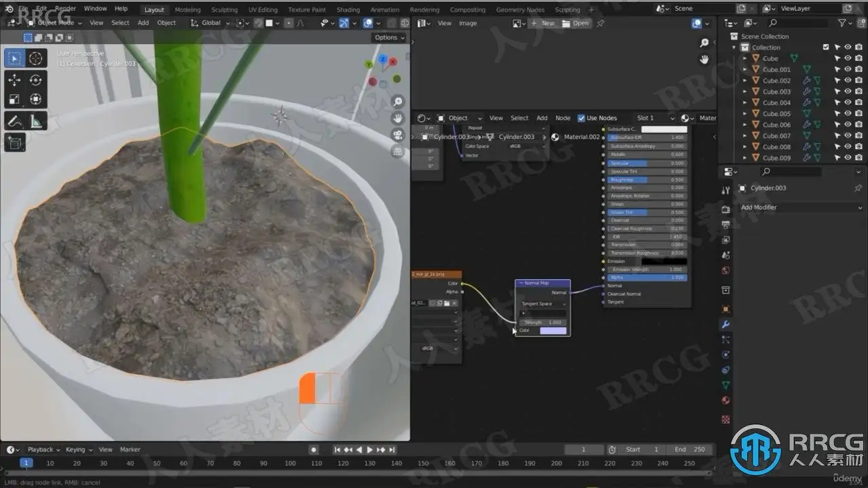Choose the Move tool in viewport toolbar
The image size is (868, 488).
[x=14, y=80]
